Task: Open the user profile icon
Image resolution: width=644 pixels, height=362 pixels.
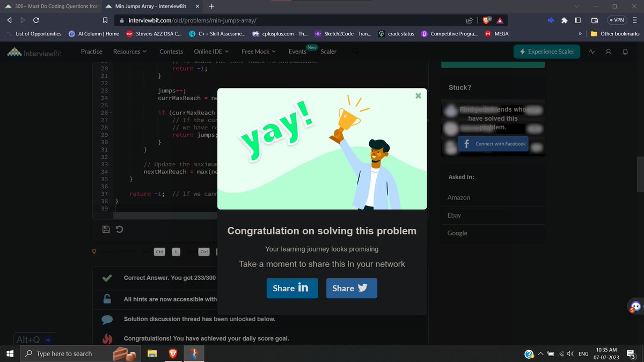Action: [608, 51]
